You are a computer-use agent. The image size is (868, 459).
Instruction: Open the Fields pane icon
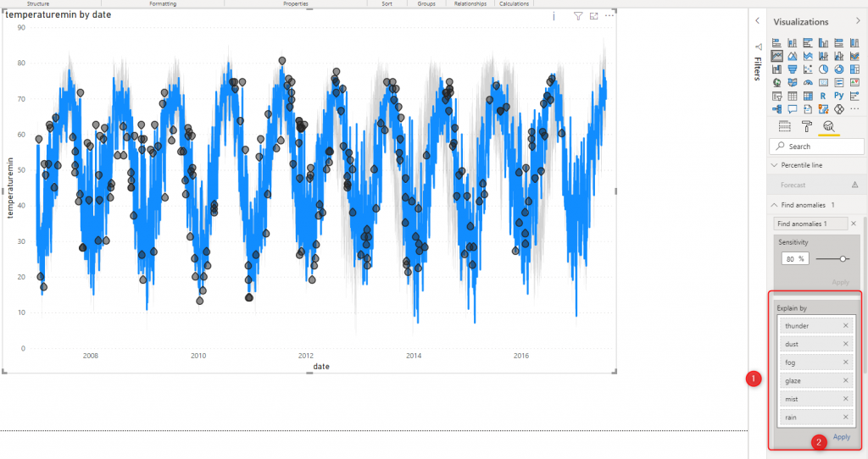pyautogui.click(x=784, y=126)
